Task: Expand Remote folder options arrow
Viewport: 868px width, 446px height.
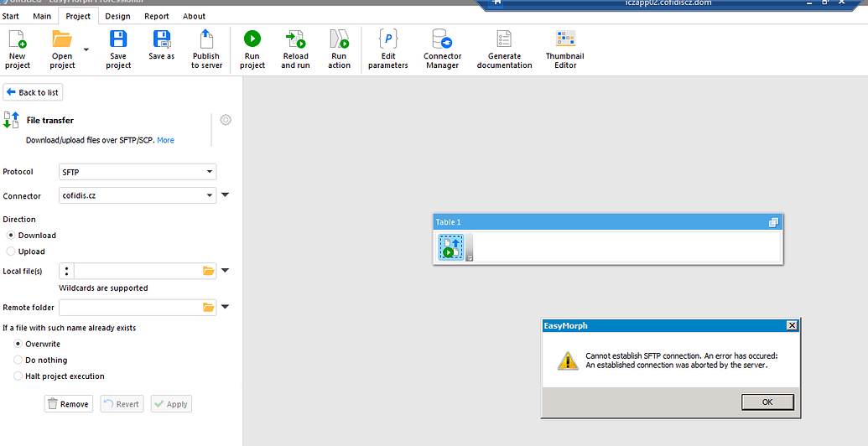Action: [226, 307]
